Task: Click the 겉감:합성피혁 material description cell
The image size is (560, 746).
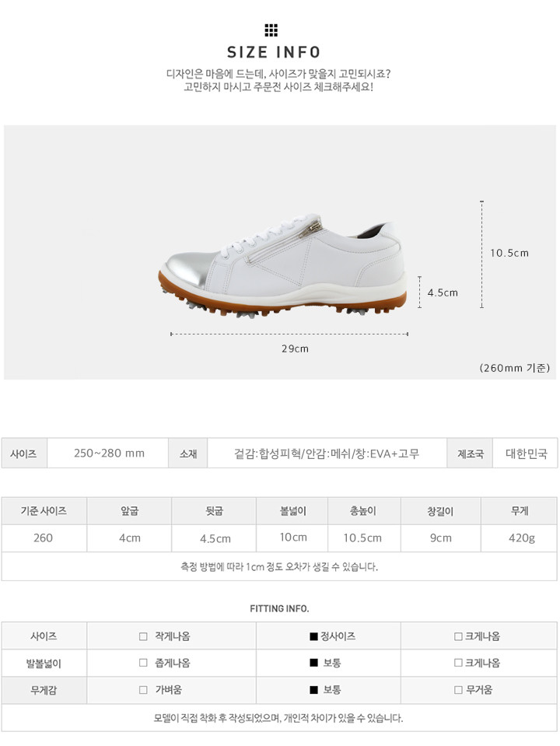Action: tap(327, 454)
